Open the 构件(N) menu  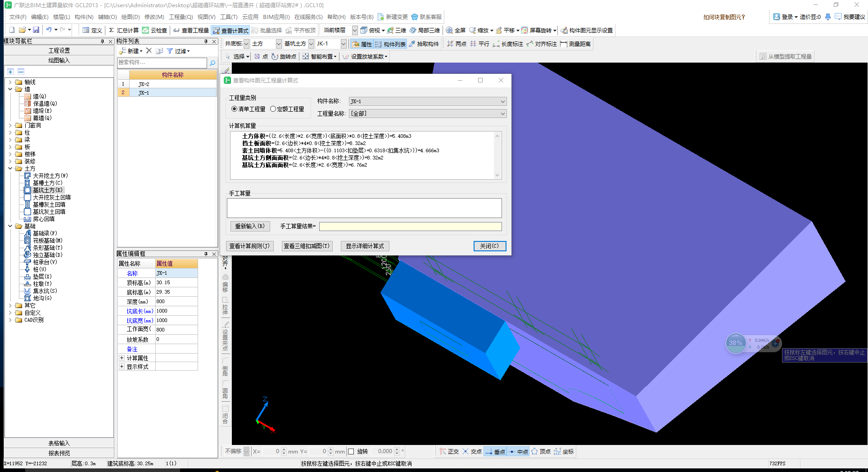84,17
